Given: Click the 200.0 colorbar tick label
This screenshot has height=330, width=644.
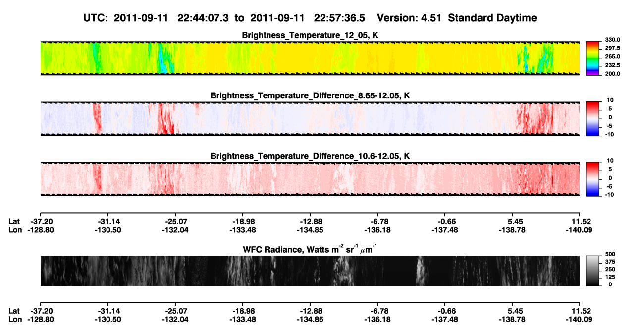Looking at the screenshot, I should (613, 73).
